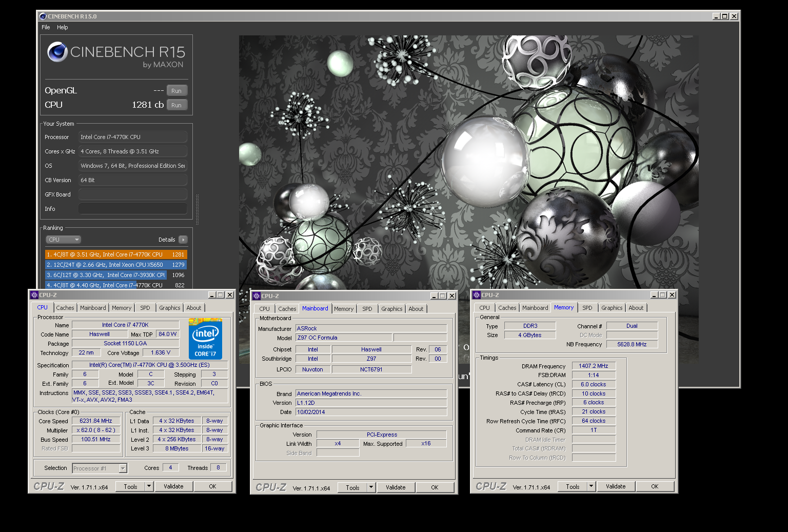Switch to SPD tab in left CPU-Z window
Viewport: 788px width, 532px height.
coord(145,308)
